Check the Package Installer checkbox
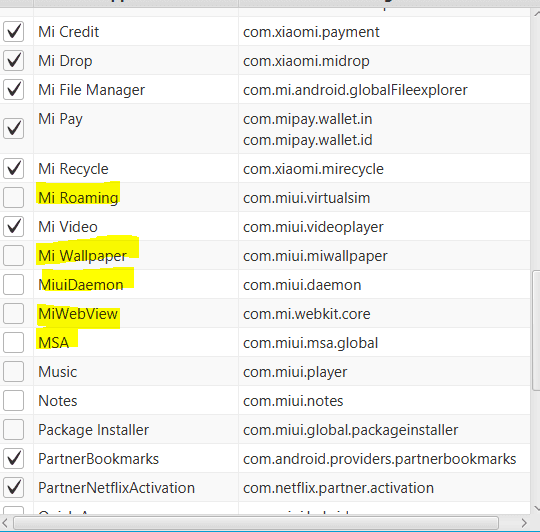Screen dimensions: 540x532 coord(13,429)
